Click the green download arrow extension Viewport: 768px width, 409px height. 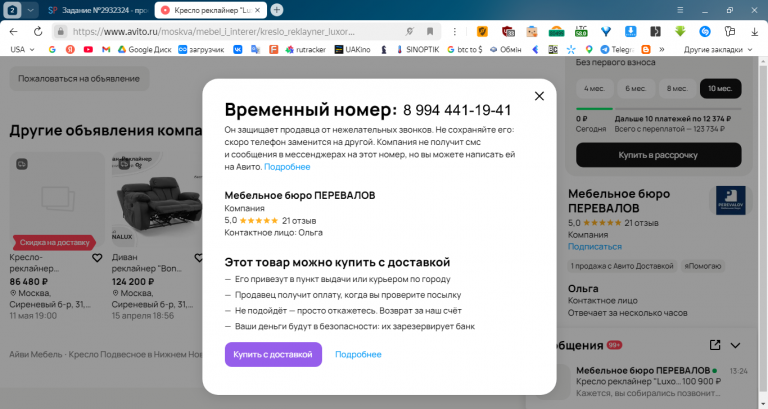click(x=680, y=31)
